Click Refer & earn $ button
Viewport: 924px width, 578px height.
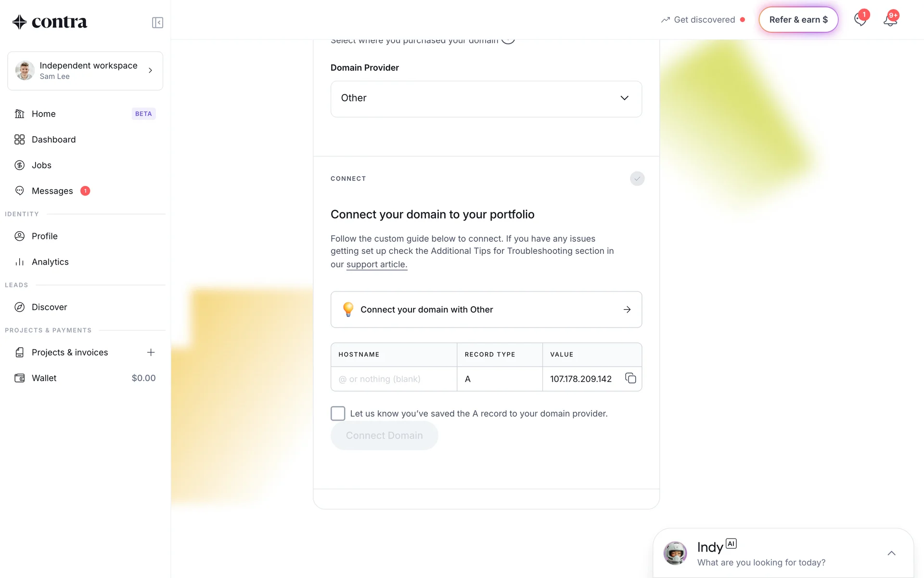[798, 20]
